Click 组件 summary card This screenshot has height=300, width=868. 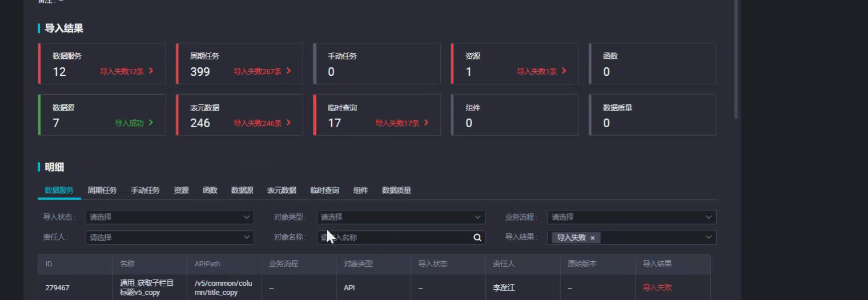515,115
